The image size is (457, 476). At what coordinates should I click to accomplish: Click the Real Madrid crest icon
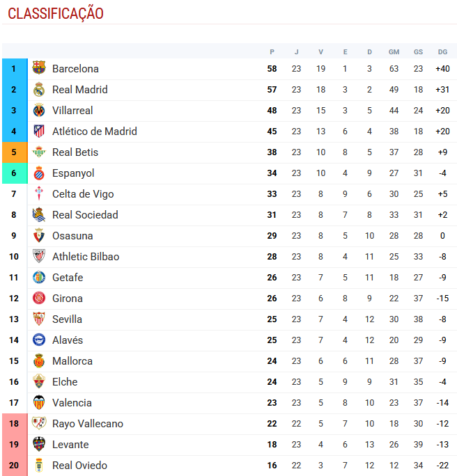pos(39,89)
